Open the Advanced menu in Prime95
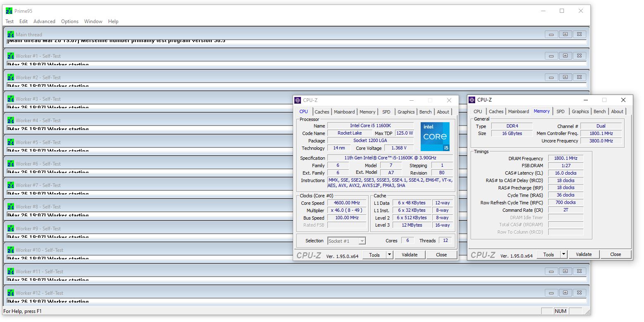The height and width of the screenshot is (322, 644). (x=44, y=21)
